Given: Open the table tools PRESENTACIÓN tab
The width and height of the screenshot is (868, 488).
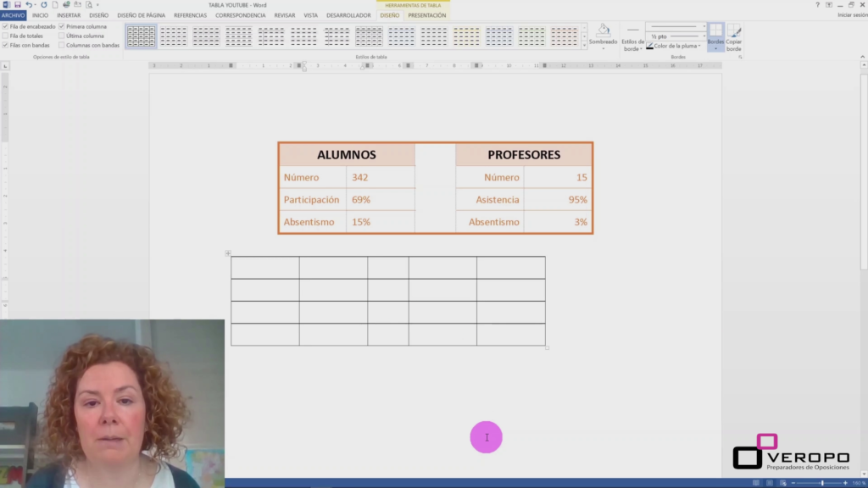Looking at the screenshot, I should (427, 15).
